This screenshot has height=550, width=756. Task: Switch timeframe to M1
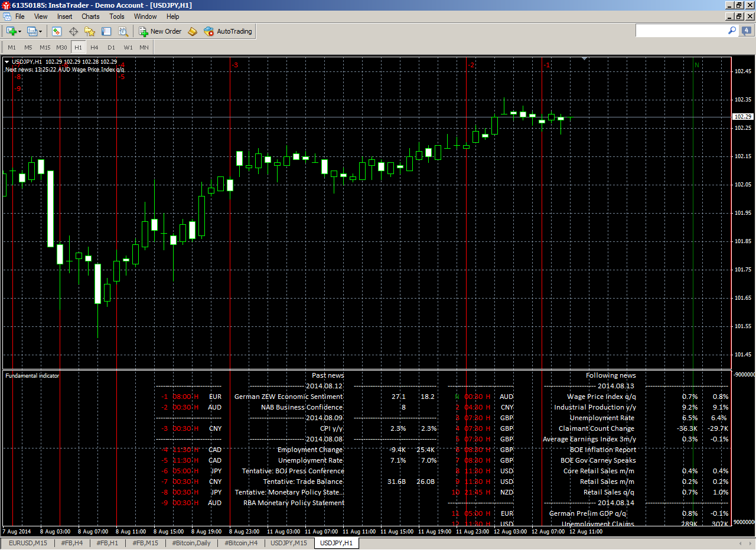[x=12, y=47]
